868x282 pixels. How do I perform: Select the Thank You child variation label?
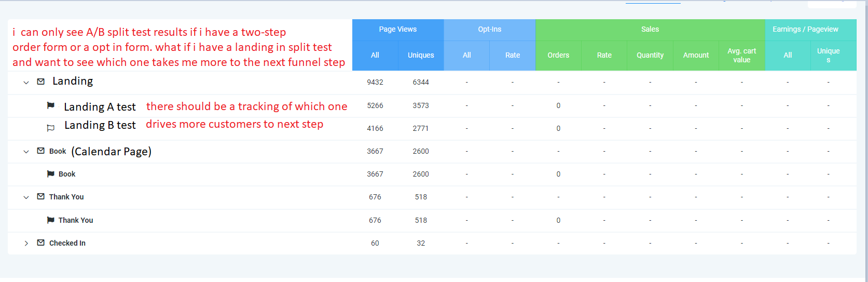[x=76, y=220]
